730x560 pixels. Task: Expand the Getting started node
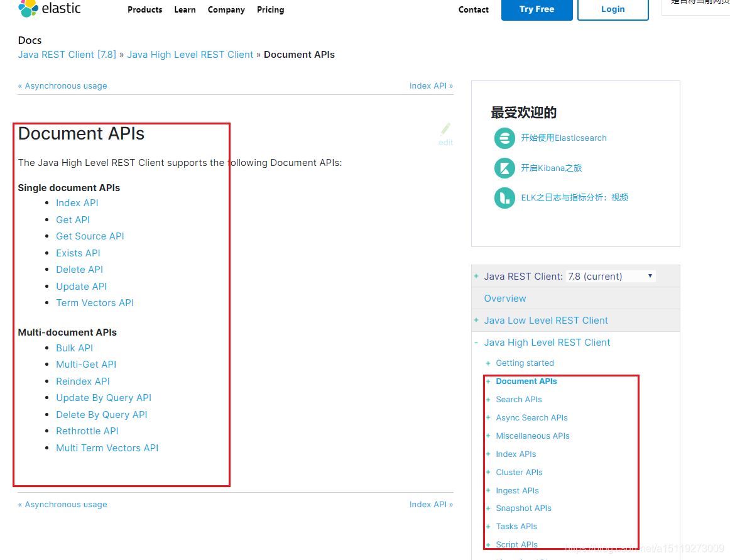point(488,363)
